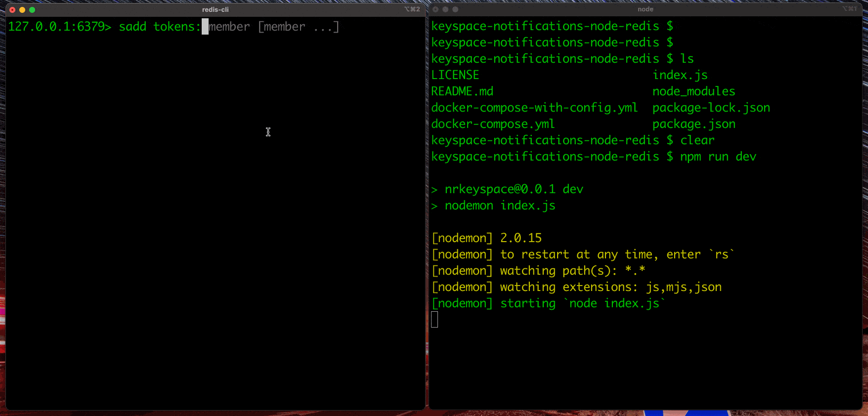Click the redis-cli window title
This screenshot has height=416, width=868.
[x=215, y=9]
